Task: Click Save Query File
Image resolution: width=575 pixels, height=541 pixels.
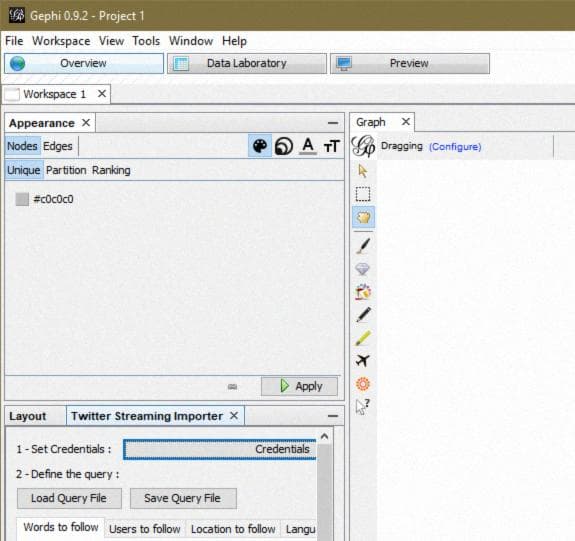Action: [x=183, y=498]
